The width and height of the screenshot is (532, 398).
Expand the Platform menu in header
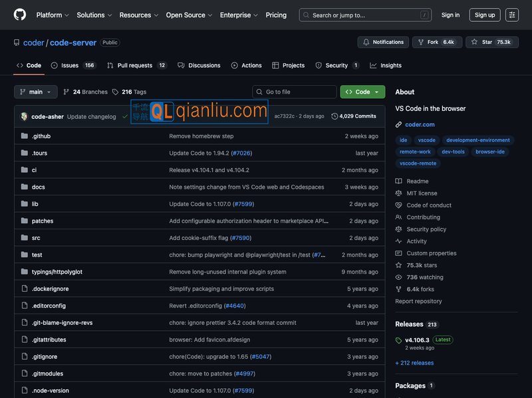click(x=53, y=15)
